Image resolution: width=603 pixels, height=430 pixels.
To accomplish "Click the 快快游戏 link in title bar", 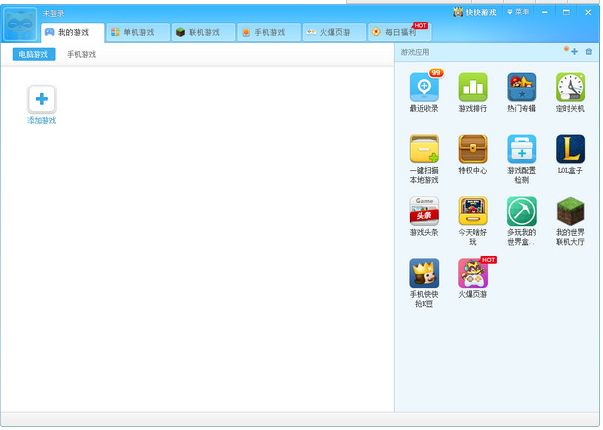I will coord(476,12).
